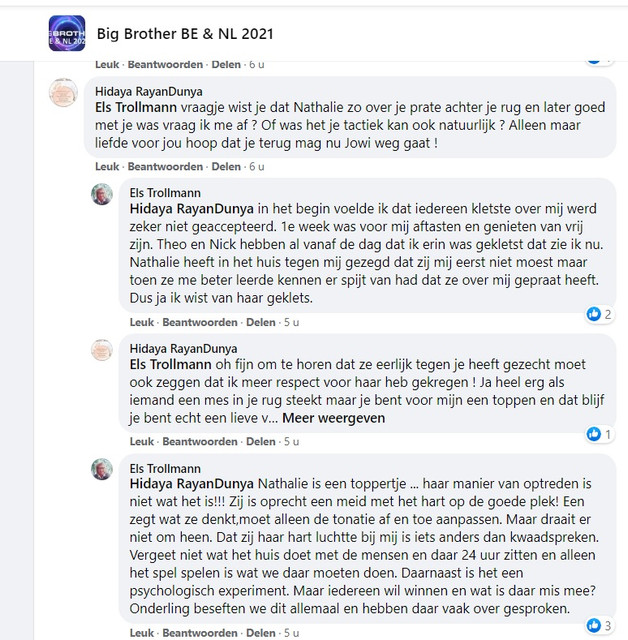
Task: Open Els Trollmann's avatar on first reply
Action: [102, 194]
